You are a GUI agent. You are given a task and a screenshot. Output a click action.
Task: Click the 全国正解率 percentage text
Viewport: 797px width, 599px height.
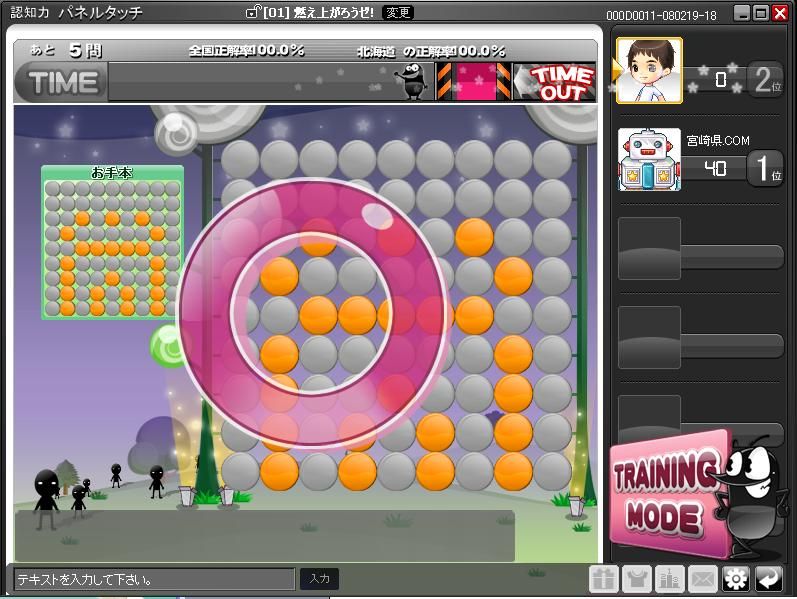coord(247,51)
